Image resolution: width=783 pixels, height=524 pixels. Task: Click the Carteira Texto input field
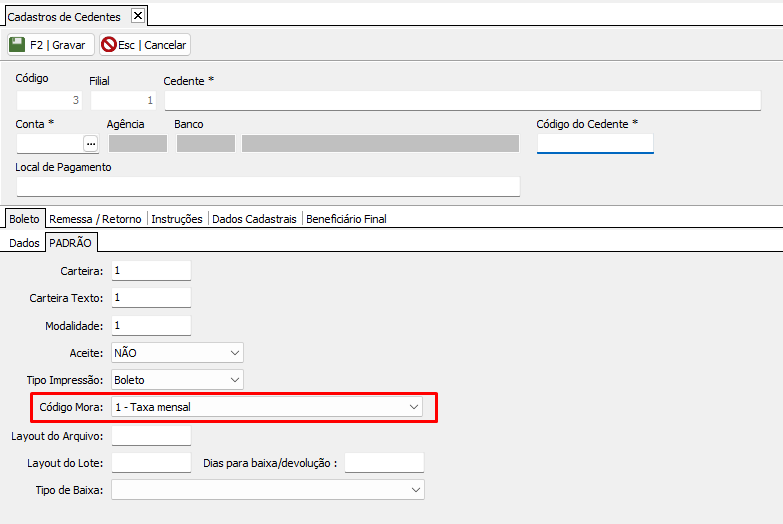150,298
